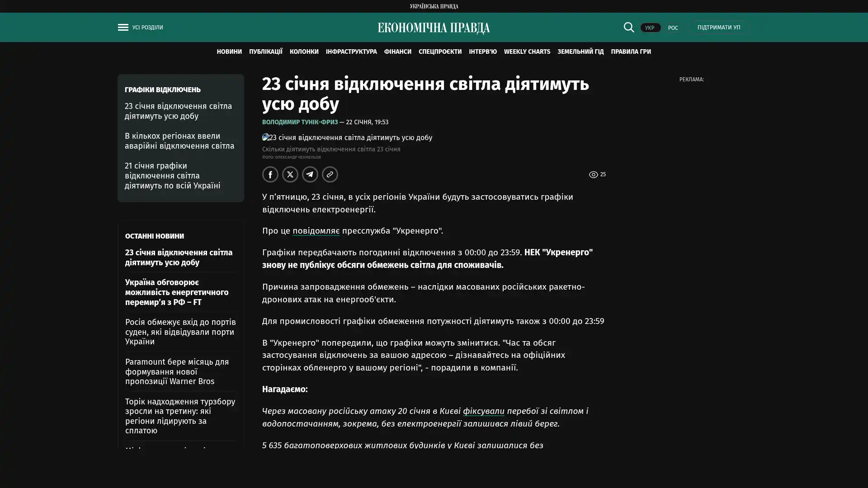Viewport: 868px width, 488px height.
Task: Switch language to УКР
Action: [x=650, y=28]
